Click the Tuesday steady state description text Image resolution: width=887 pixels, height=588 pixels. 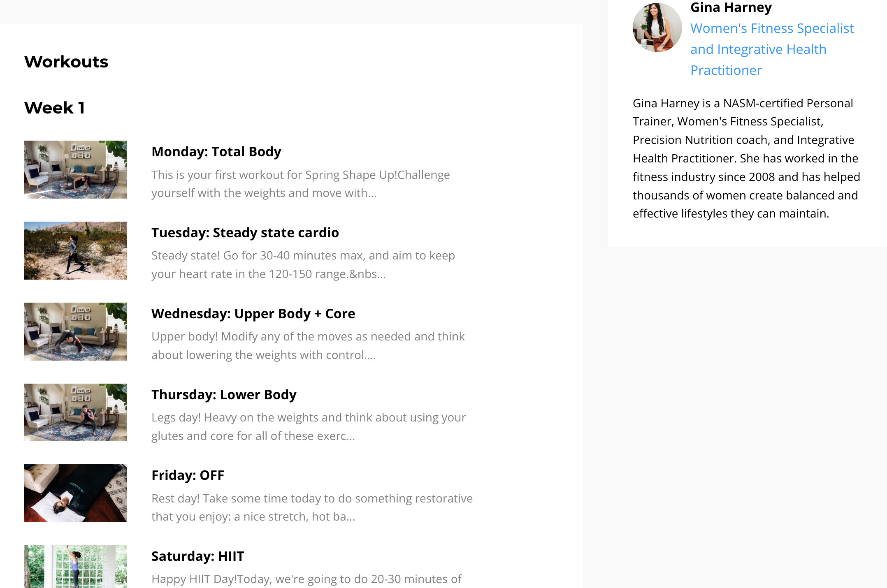tap(303, 264)
